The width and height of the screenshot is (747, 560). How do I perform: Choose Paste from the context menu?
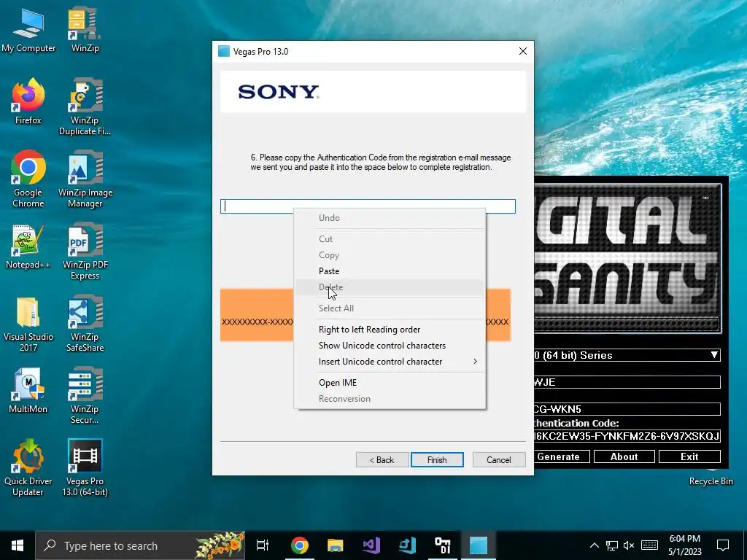tap(390, 271)
